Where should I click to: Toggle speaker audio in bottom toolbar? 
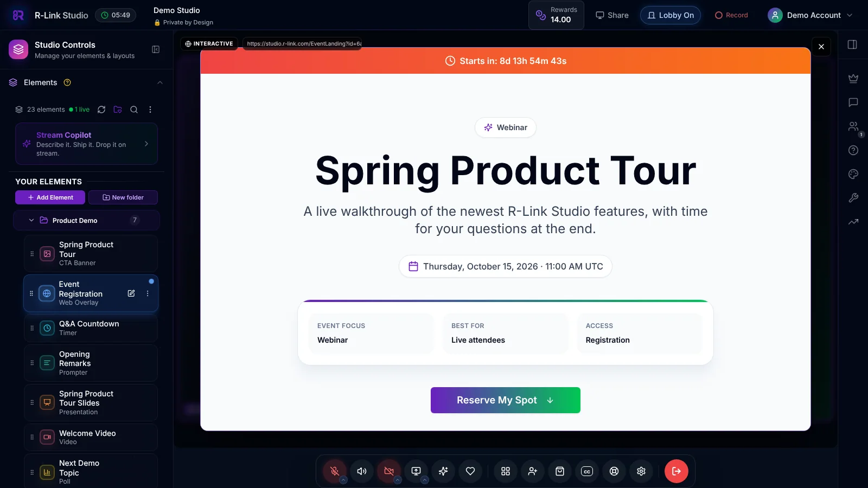pos(362,471)
